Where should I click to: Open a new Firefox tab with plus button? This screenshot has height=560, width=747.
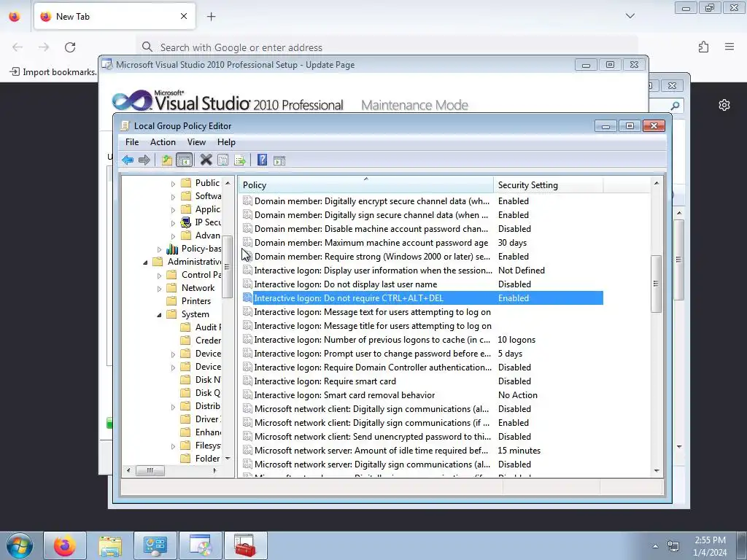(211, 17)
